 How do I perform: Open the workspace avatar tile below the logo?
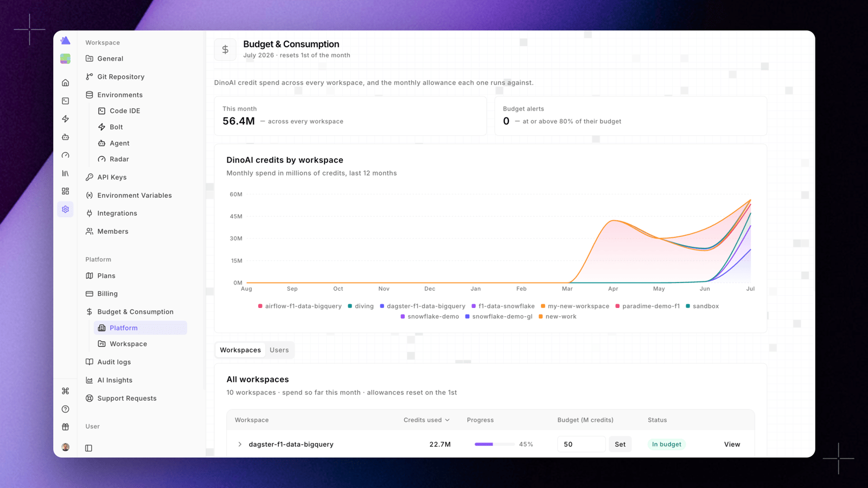click(65, 59)
